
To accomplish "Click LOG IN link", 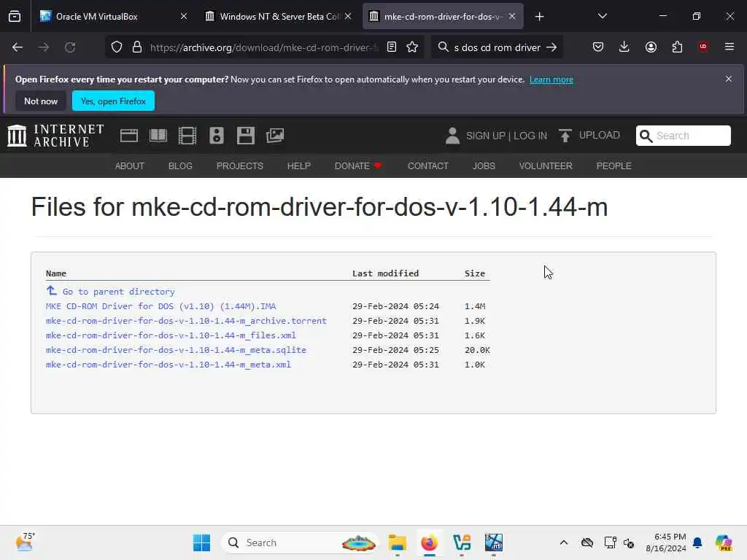I will [x=530, y=136].
